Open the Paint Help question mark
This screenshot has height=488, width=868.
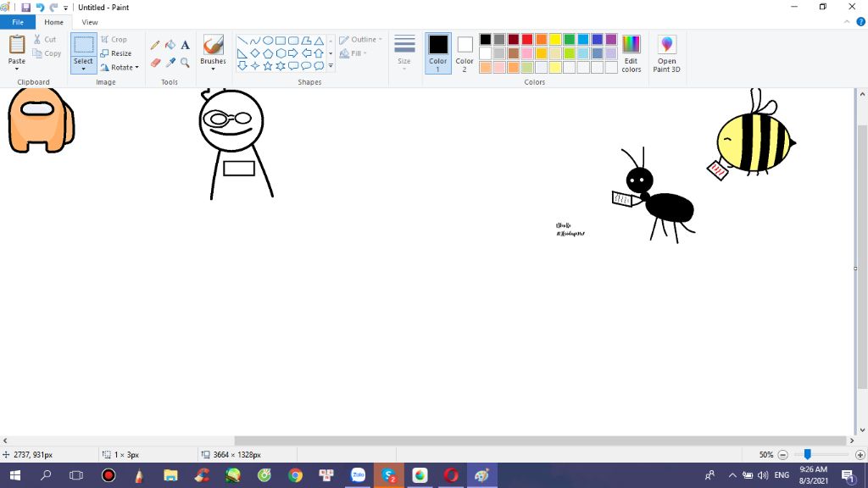click(x=861, y=22)
